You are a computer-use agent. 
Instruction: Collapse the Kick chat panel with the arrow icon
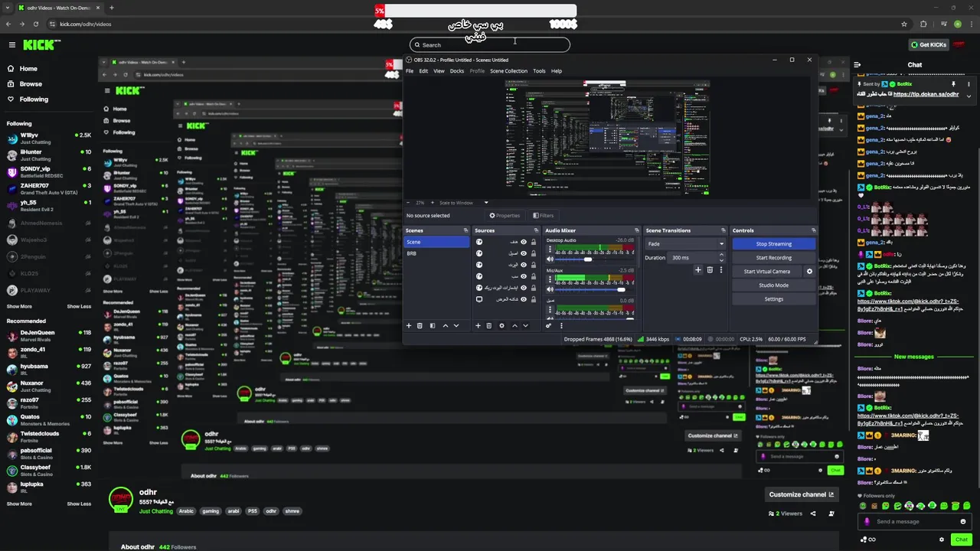pos(857,65)
